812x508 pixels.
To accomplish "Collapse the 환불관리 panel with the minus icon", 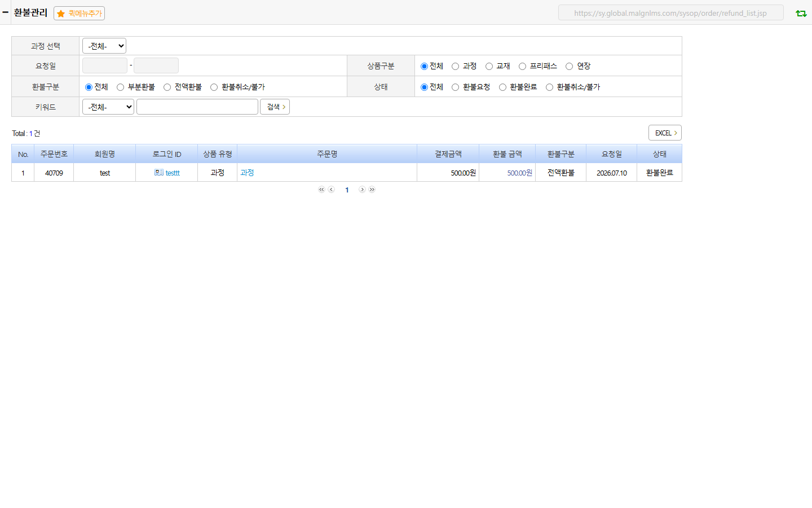I will click(5, 12).
